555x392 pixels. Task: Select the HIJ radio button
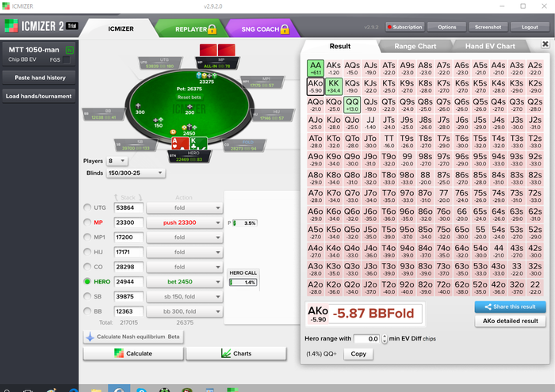click(87, 252)
